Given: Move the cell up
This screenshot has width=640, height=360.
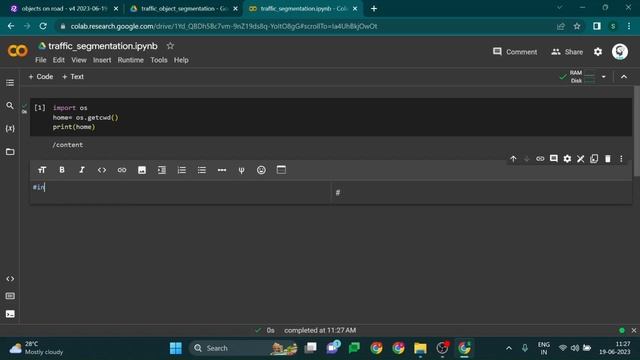Looking at the screenshot, I should coord(513,159).
